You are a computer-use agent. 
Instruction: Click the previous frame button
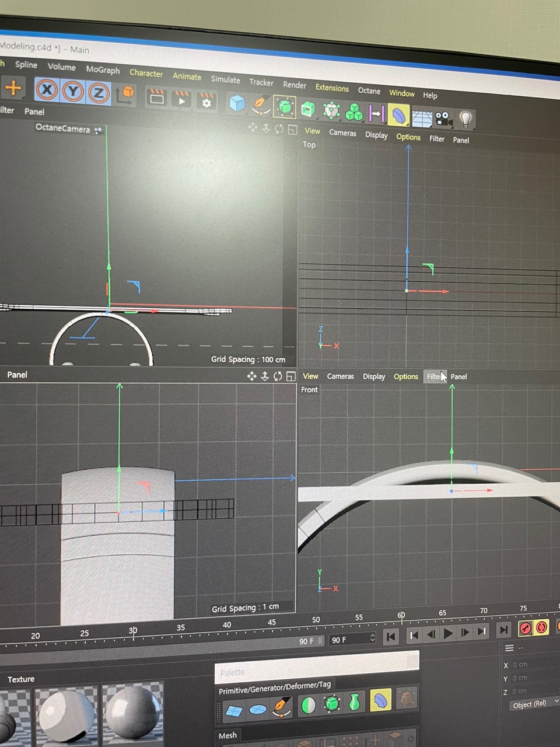[431, 634]
